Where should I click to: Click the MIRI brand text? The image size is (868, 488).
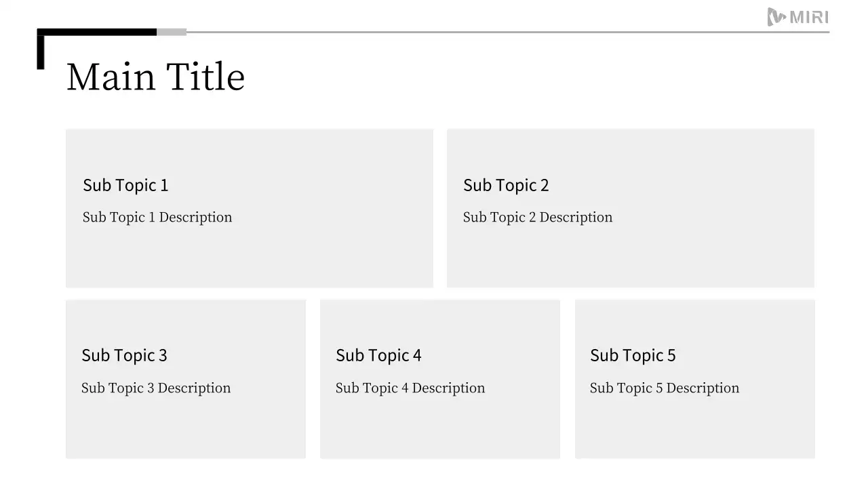click(810, 18)
